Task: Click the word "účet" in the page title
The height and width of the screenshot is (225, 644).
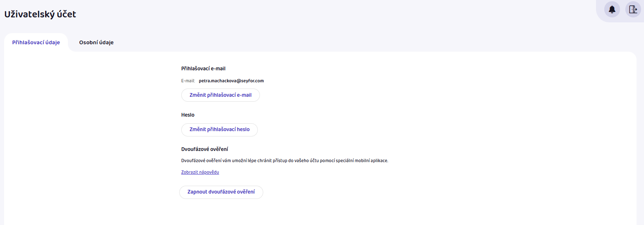Action: tap(67, 14)
